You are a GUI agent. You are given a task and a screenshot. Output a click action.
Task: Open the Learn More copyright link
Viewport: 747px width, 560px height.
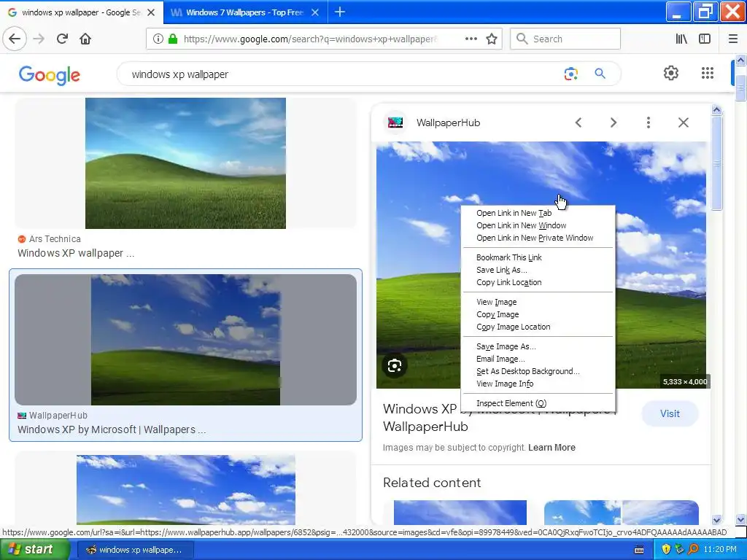pos(551,448)
